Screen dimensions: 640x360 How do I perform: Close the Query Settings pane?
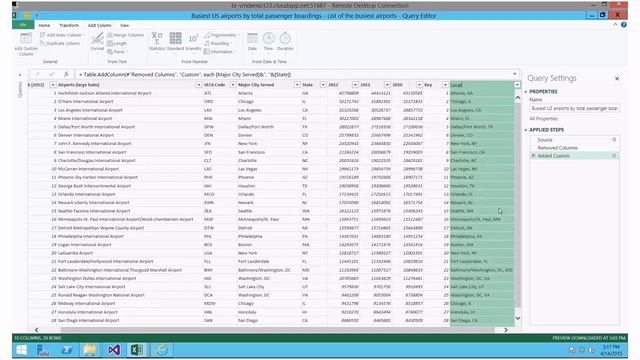(617, 78)
